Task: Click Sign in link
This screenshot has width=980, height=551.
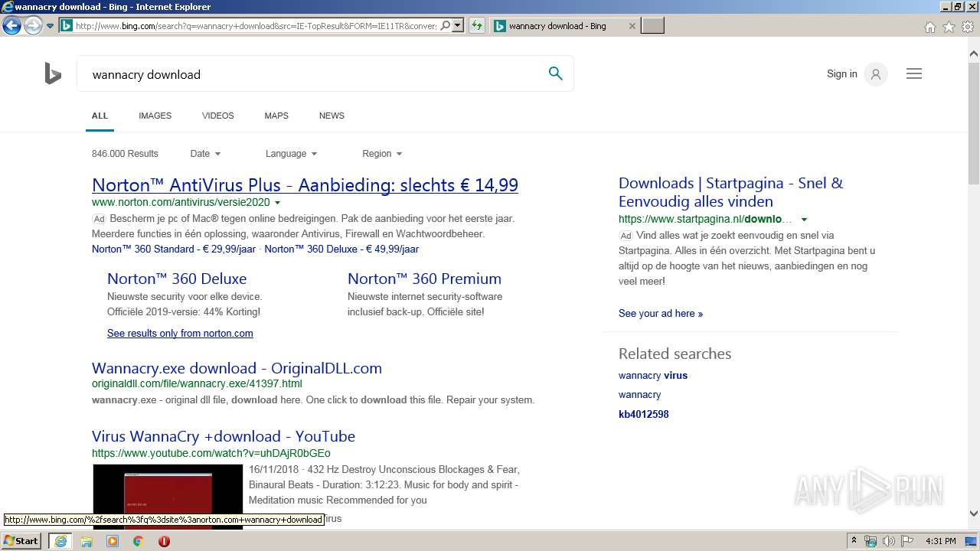Action: click(841, 74)
